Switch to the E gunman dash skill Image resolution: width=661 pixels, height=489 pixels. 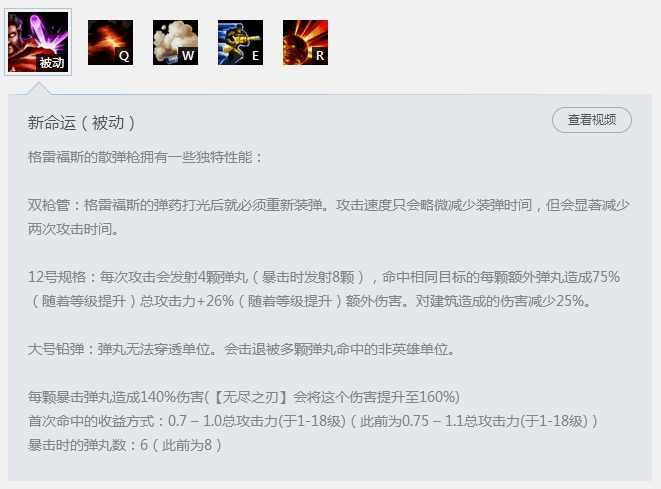240,43
